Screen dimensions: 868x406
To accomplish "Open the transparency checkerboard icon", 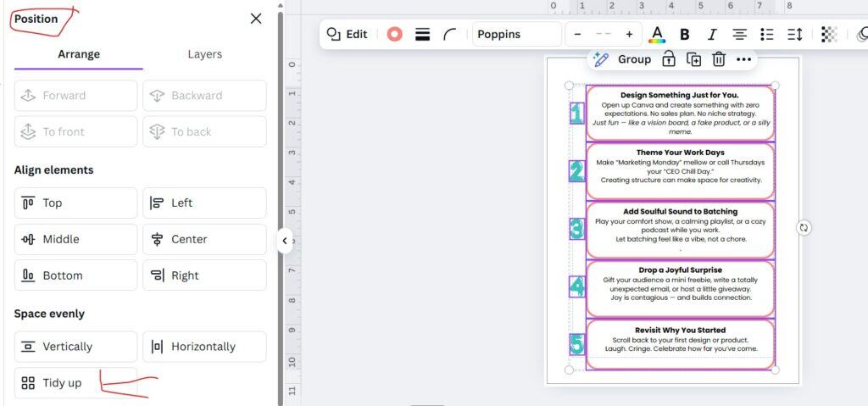I will (x=829, y=35).
